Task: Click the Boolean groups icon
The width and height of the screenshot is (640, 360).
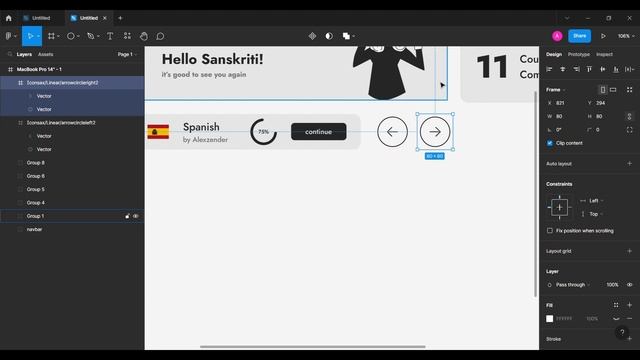Action: pyautogui.click(x=346, y=36)
